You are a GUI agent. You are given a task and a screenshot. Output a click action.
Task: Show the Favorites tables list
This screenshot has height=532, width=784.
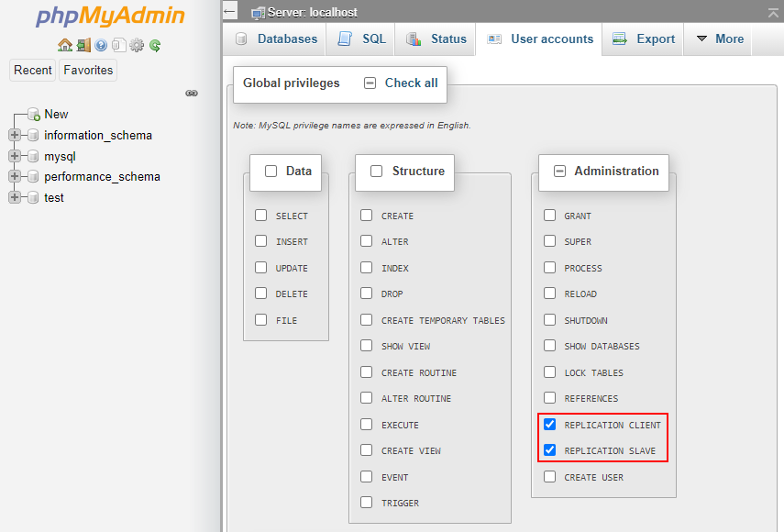(x=88, y=70)
